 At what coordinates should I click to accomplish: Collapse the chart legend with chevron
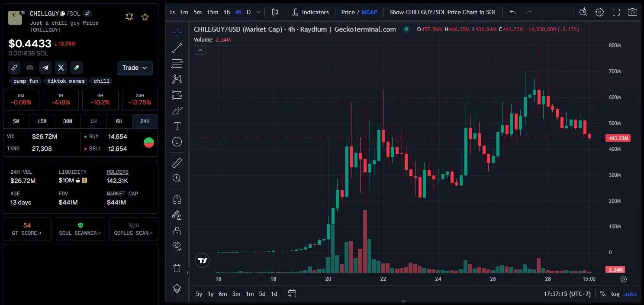200,50
